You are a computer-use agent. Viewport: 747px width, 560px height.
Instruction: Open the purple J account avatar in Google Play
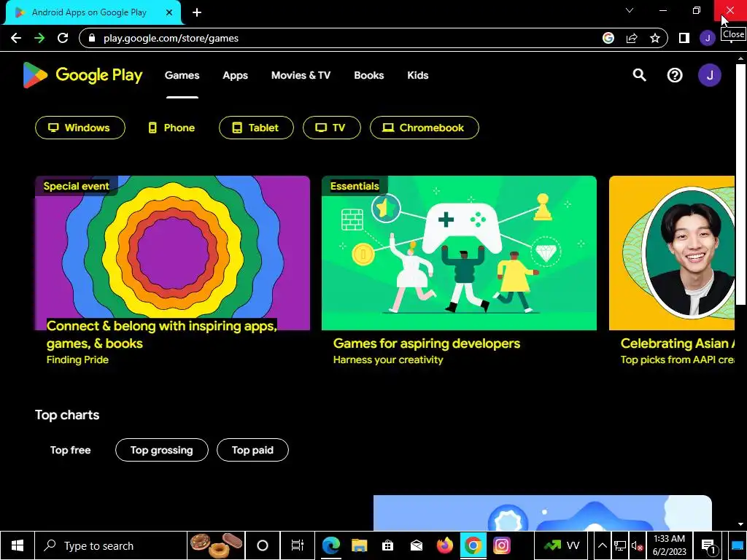pos(710,75)
